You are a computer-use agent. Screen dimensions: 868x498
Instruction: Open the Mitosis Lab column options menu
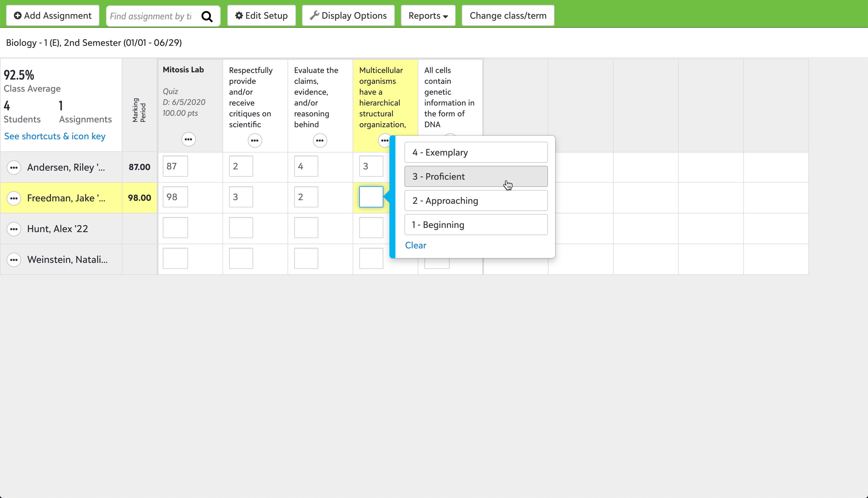point(188,139)
